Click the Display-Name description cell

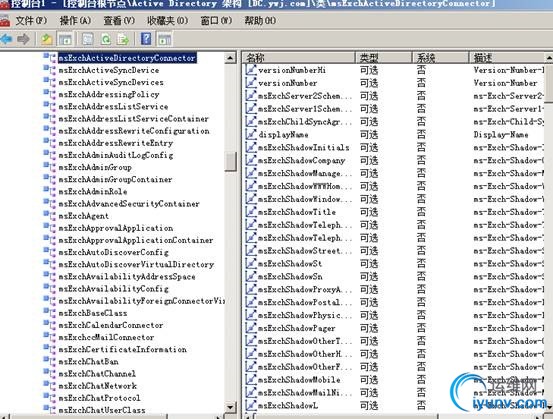[x=501, y=134]
